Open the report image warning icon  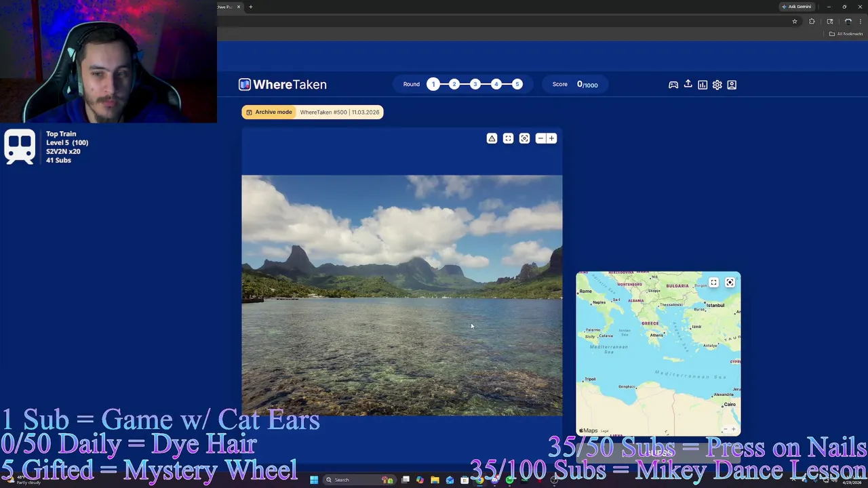[x=492, y=138]
